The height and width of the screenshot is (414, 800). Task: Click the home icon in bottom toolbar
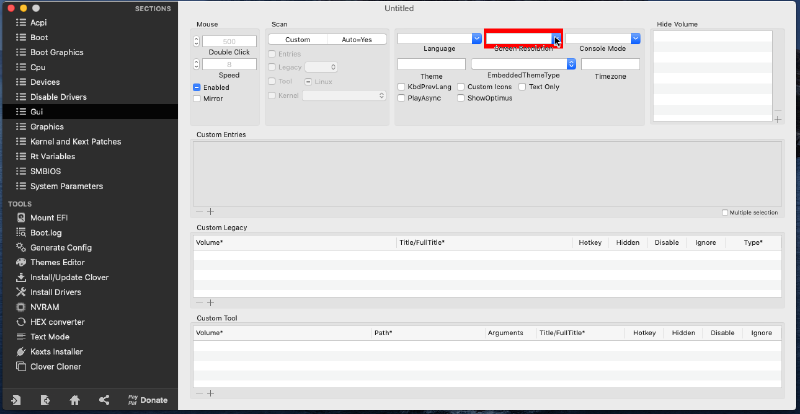point(75,400)
